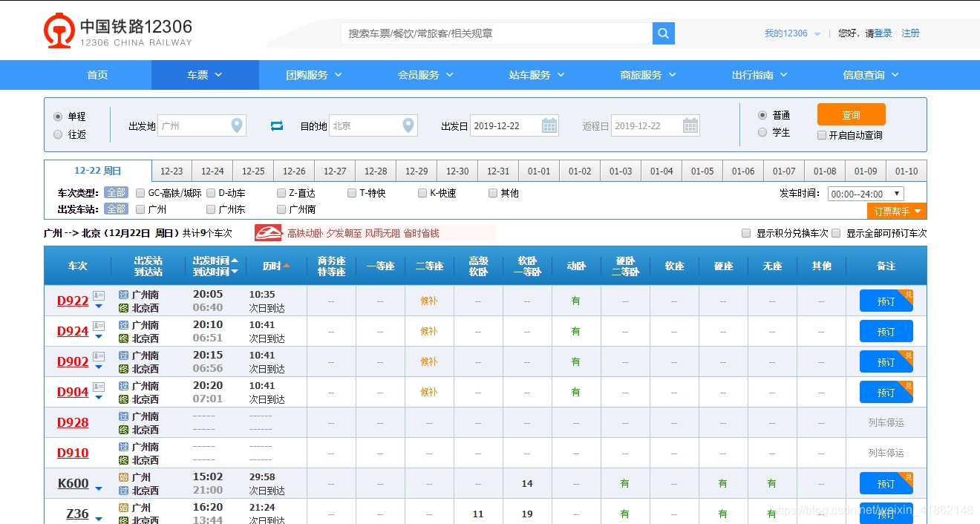Sort by 历时 orange arrow
The height and width of the screenshot is (524, 980).
pyautogui.click(x=287, y=266)
